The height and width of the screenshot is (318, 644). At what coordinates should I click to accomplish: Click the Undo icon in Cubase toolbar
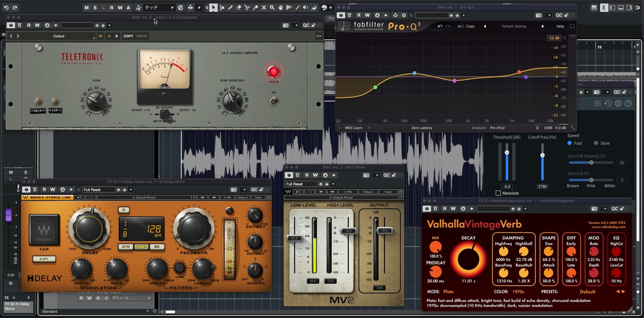tap(6, 8)
